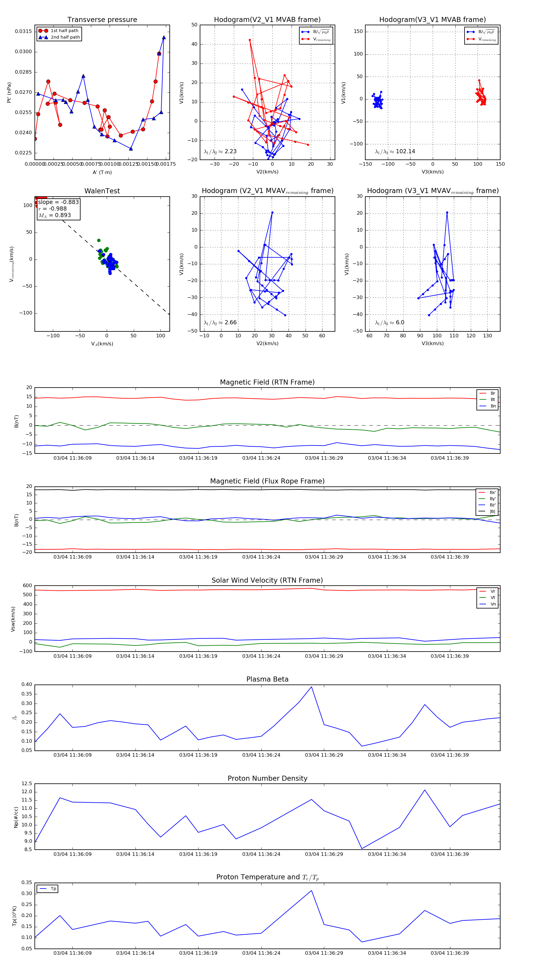Screen dimensions: 535x980
Task: Click the 03/04 11:36:24 tick under Plasma Beta
Action: [x=261, y=755]
